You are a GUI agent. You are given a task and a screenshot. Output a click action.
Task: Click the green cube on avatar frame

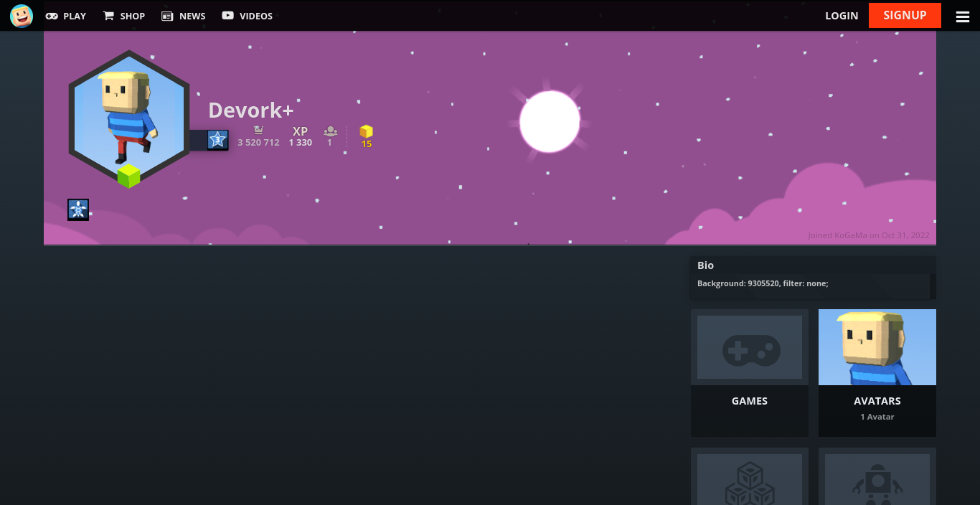pos(128,176)
